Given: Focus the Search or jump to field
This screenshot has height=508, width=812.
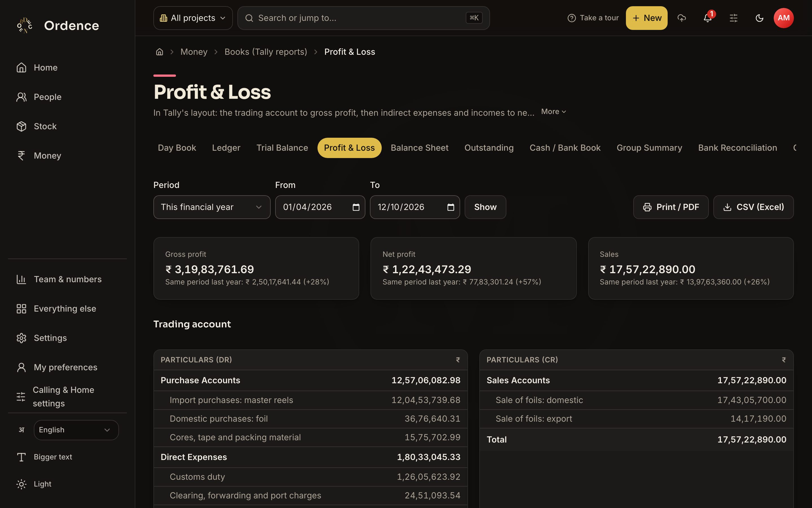Looking at the screenshot, I should 363,18.
